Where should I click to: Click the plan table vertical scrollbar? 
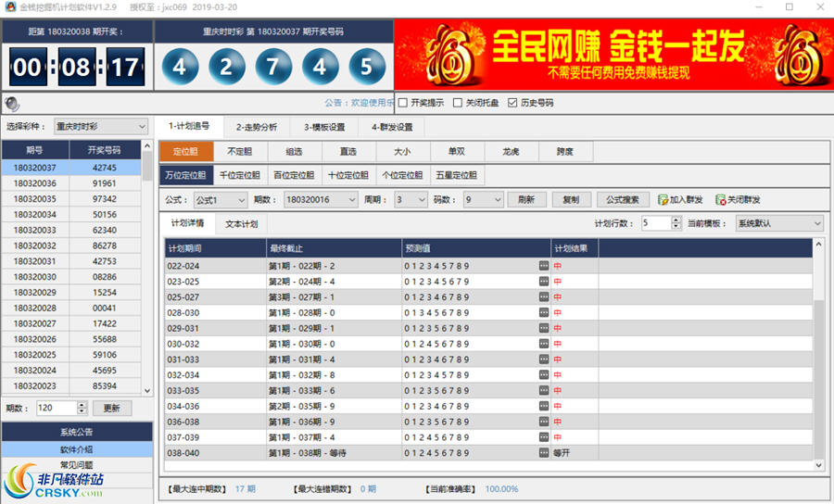(x=818, y=371)
